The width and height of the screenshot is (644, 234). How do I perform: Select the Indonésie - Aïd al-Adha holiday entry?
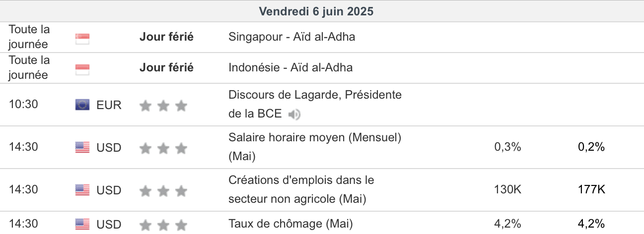(290, 67)
